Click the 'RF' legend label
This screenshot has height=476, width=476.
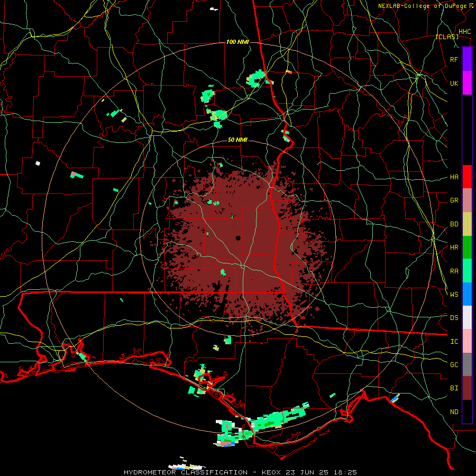click(454, 59)
